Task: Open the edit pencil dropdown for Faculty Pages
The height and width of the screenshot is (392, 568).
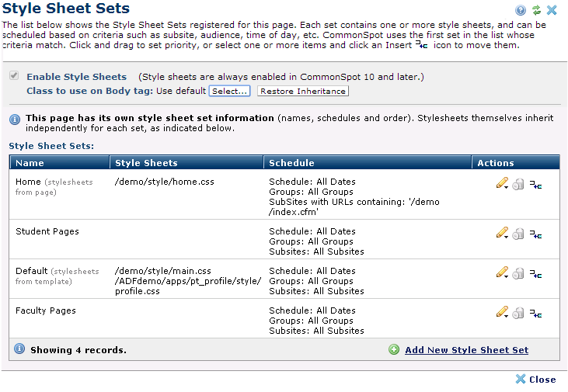Action: pyautogui.click(x=502, y=312)
